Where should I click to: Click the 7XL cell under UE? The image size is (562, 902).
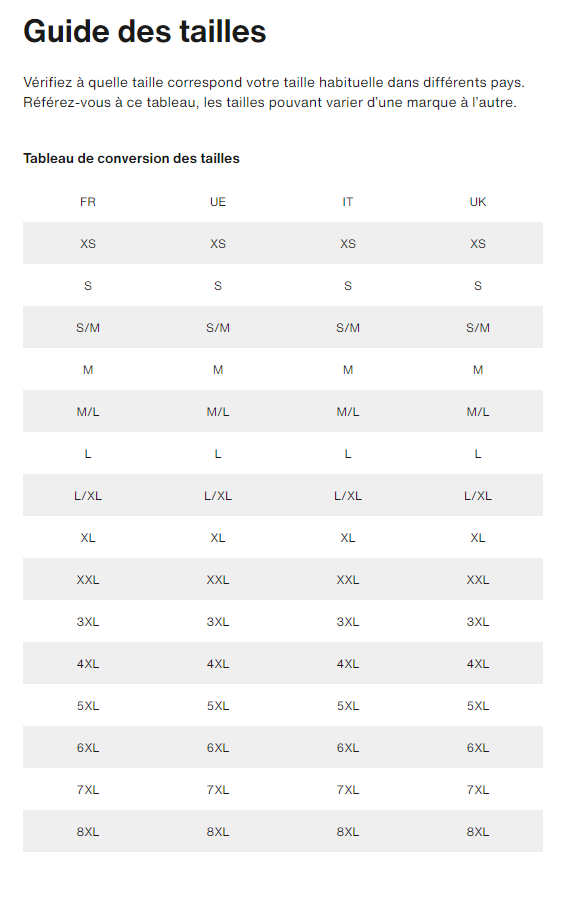click(x=218, y=790)
